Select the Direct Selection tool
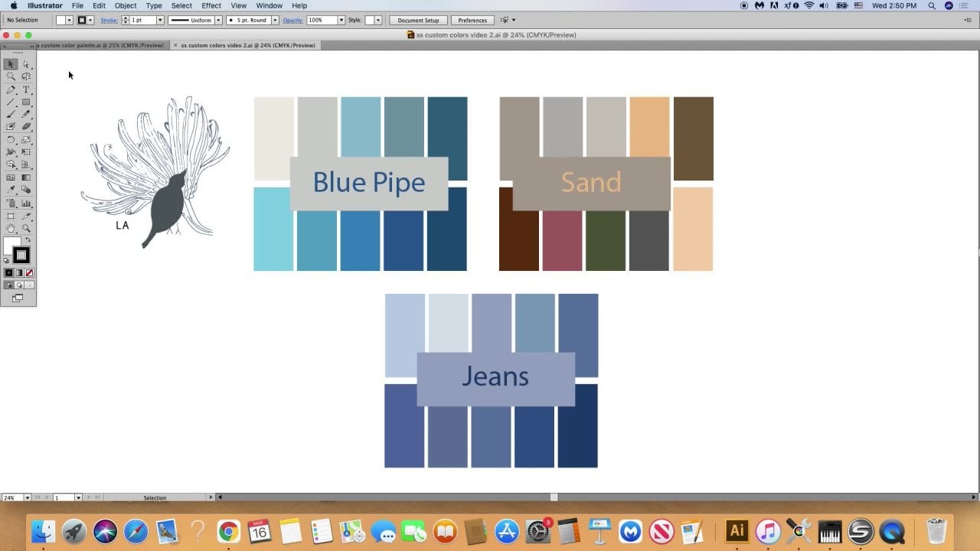The height and width of the screenshot is (551, 980). [x=26, y=64]
